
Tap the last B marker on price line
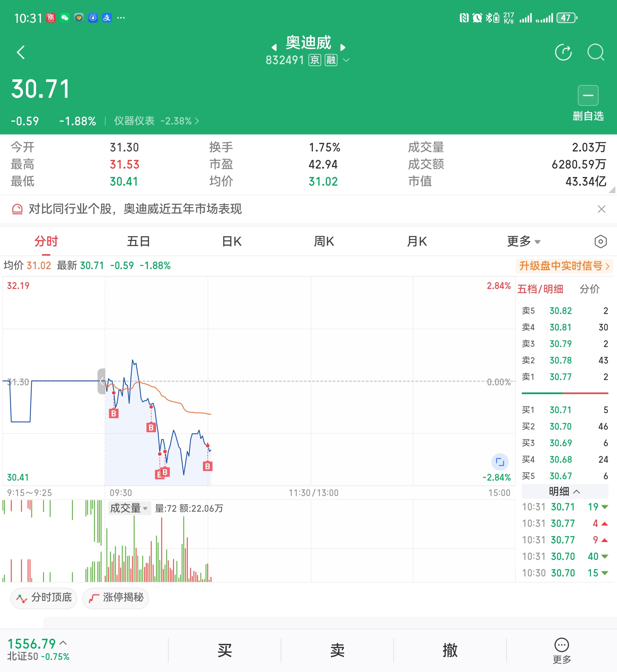point(207,466)
